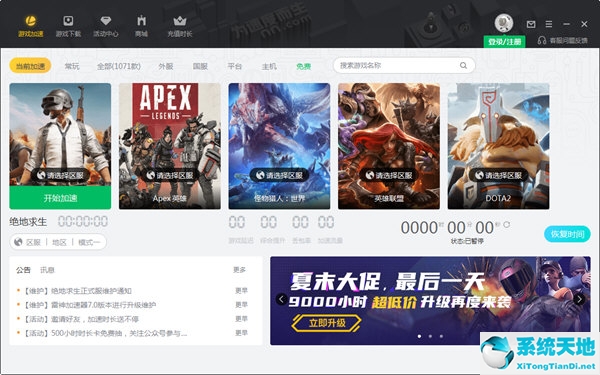Viewport: 600px width, 375px height.
Task: Open the hamburger menu icon
Action: coord(549,24)
